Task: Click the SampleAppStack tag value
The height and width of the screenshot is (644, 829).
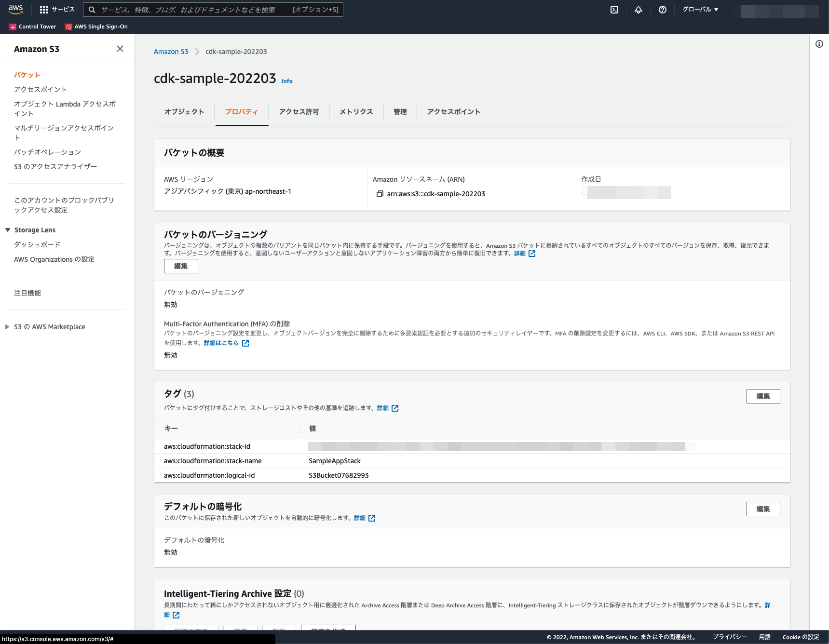Action: click(x=335, y=461)
